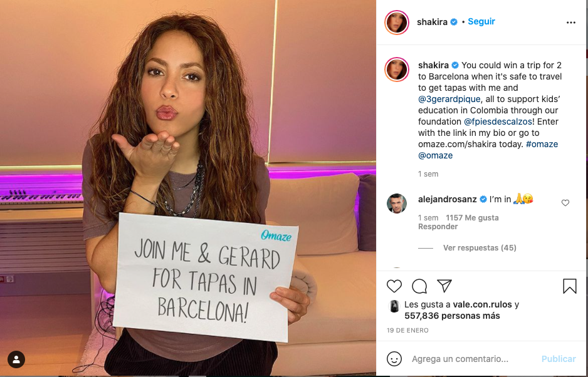588x377 pixels.
Task: Share post with paper plane icon
Action: coord(444,286)
